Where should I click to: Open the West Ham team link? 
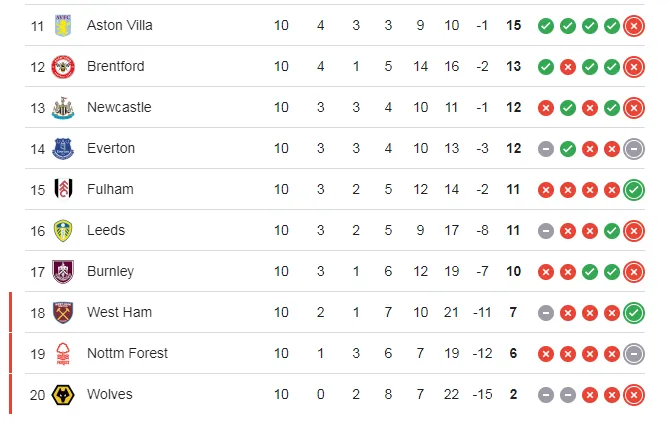pos(119,312)
